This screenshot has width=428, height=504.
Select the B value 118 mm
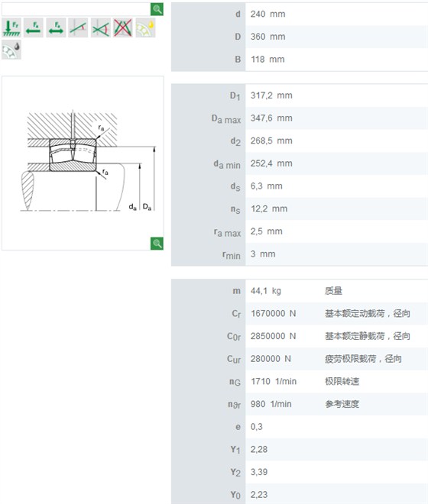click(267, 60)
